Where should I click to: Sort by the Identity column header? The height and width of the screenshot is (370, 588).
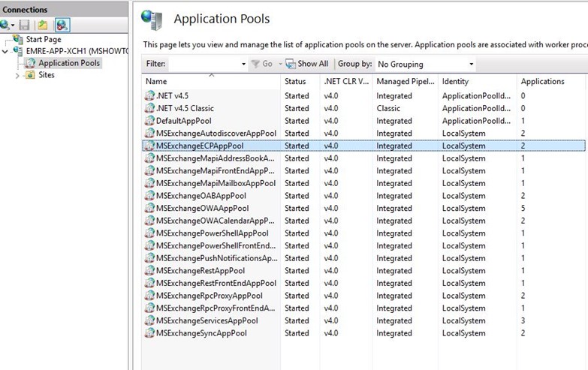tap(477, 81)
